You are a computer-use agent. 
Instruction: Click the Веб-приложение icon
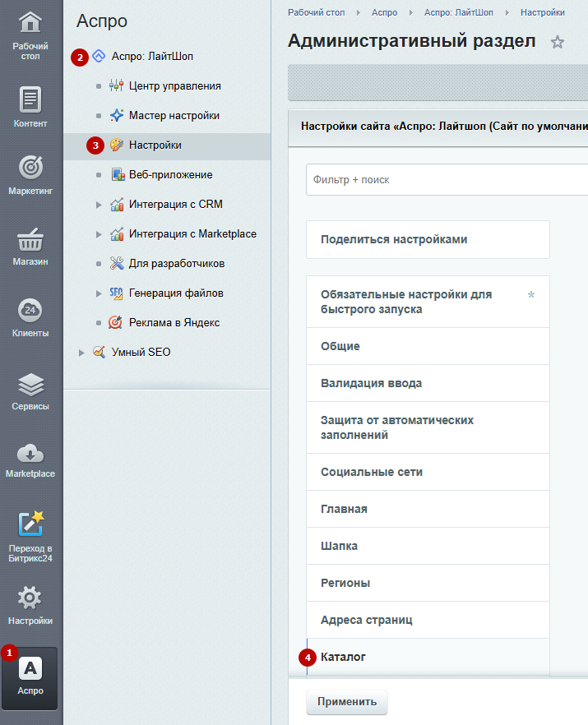click(x=118, y=175)
